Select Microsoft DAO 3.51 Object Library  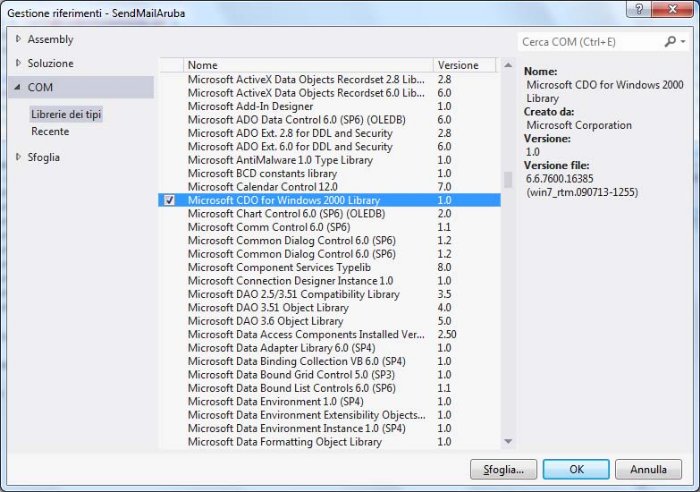click(x=329, y=308)
